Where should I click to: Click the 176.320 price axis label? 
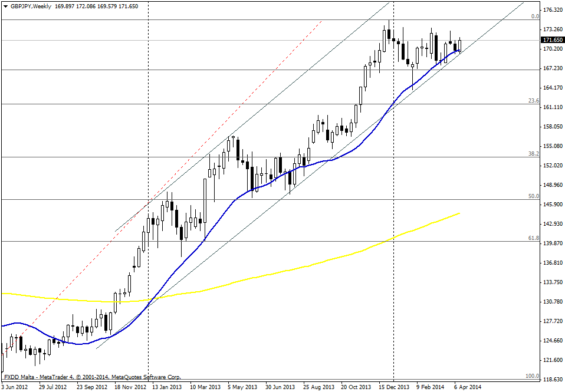point(551,10)
